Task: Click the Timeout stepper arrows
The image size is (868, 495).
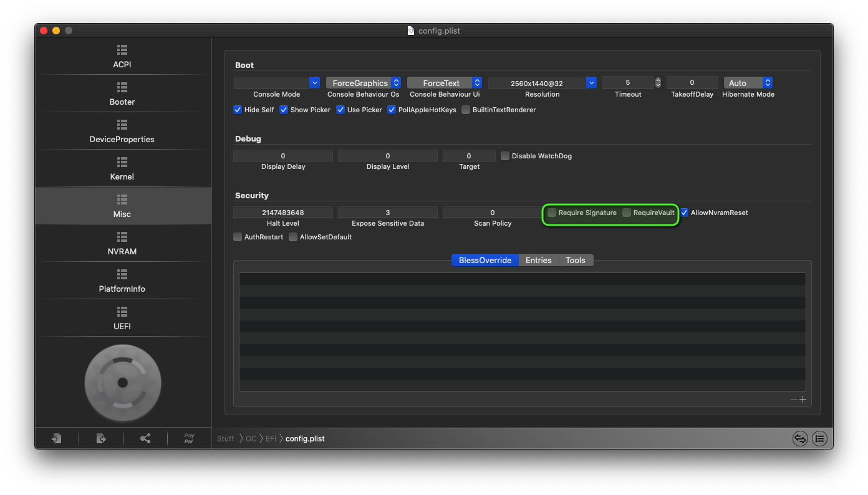Action: (x=658, y=83)
